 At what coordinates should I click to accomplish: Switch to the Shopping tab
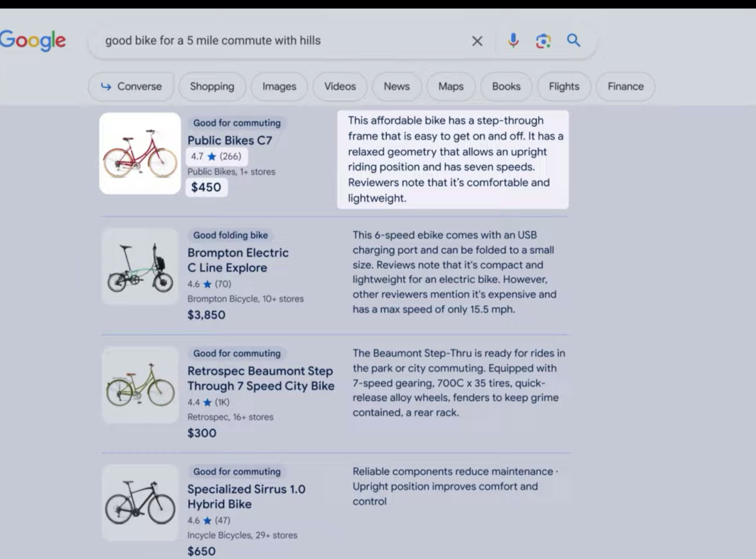[x=212, y=86]
